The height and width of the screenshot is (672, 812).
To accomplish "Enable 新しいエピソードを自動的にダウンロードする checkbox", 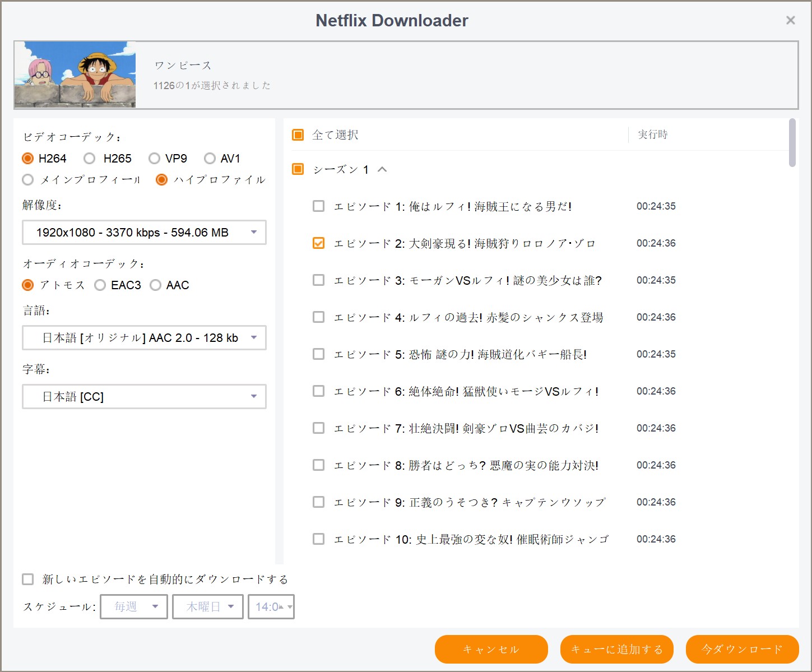I will point(27,579).
